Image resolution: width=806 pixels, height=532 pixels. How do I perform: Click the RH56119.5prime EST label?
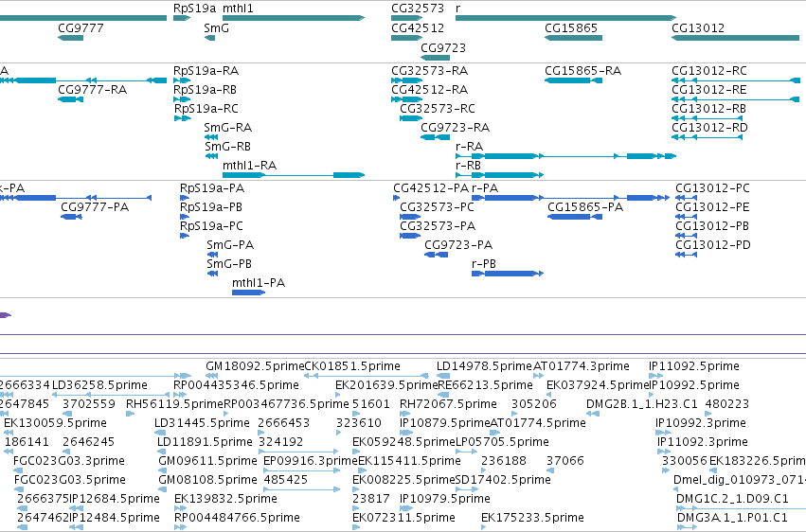[x=175, y=404]
